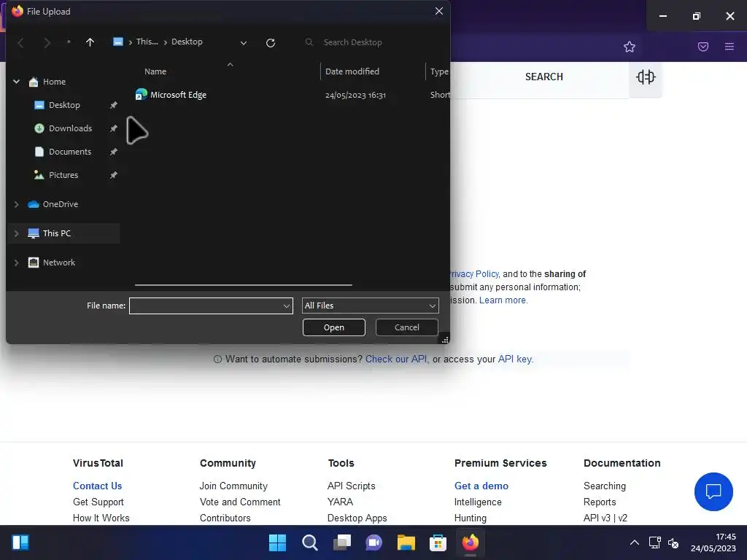Collapse the Home tree node
This screenshot has width=747, height=560.
pos(16,82)
